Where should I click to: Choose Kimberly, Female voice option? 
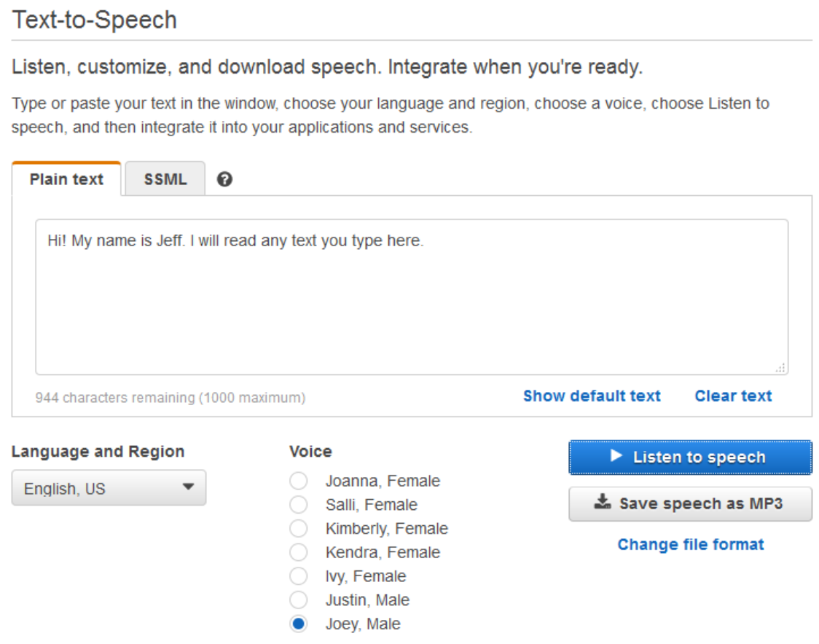point(299,529)
